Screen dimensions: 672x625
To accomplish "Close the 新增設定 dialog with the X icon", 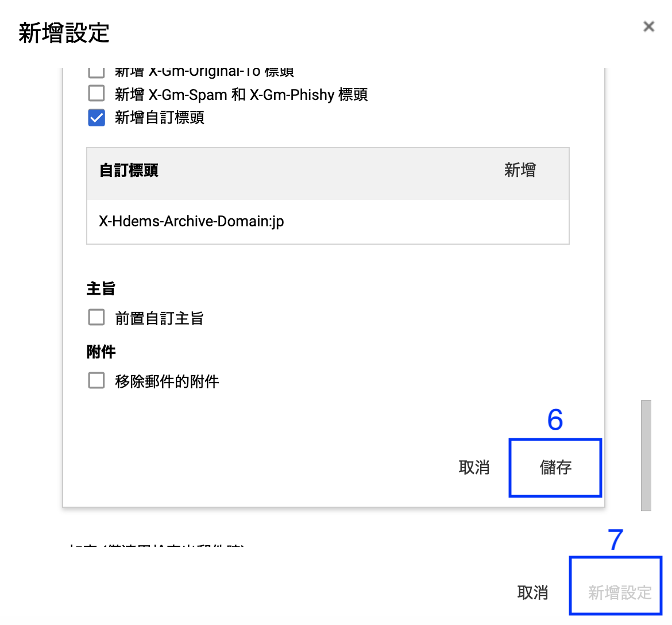I will tap(648, 26).
